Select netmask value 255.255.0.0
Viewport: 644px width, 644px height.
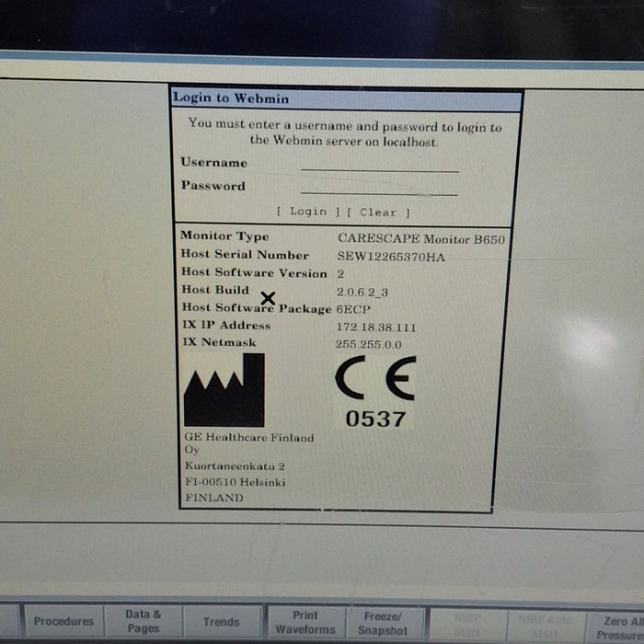point(368,344)
